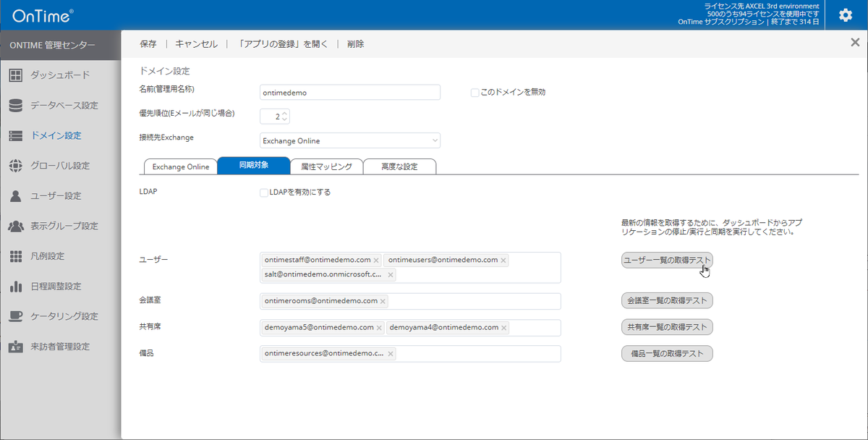Image resolution: width=868 pixels, height=440 pixels.
Task: Run 会議室一覧の取得テスト
Action: (x=667, y=300)
